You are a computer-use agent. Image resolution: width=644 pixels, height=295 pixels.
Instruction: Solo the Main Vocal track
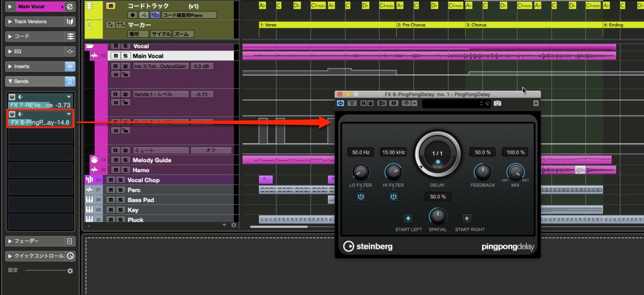click(126, 56)
